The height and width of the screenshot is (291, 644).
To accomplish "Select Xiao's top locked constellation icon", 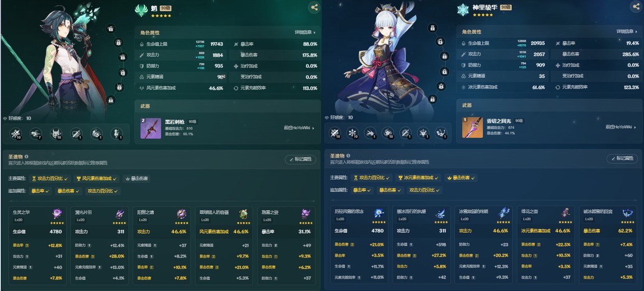I will [110, 29].
